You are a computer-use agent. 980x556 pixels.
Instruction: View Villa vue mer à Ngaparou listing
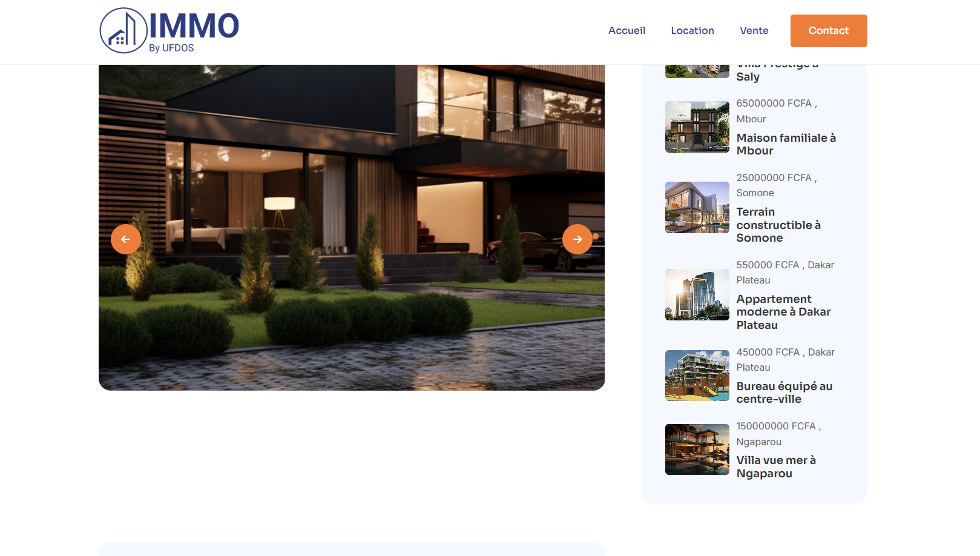(775, 467)
